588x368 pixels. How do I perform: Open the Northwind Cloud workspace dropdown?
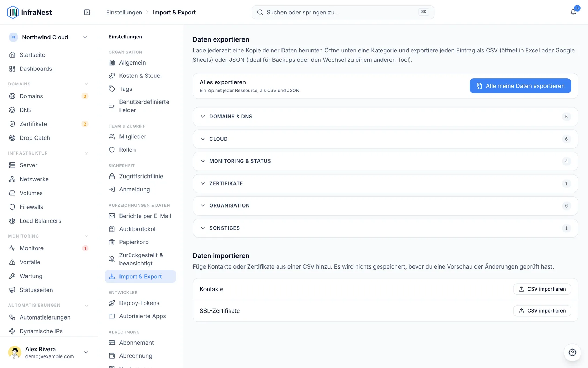coord(49,37)
